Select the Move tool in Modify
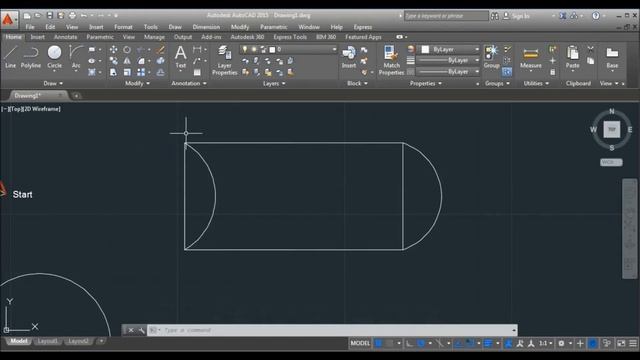This screenshot has width=640, height=360. point(113,49)
